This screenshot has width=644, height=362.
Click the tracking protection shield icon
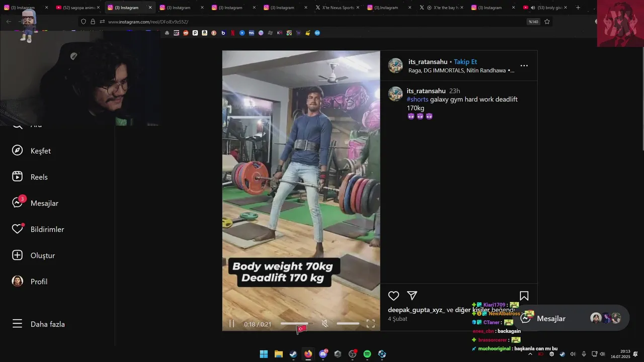(x=84, y=22)
